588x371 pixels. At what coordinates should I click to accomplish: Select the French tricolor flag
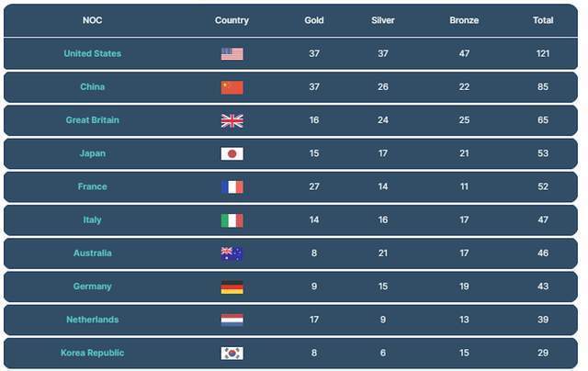pyautogui.click(x=232, y=187)
